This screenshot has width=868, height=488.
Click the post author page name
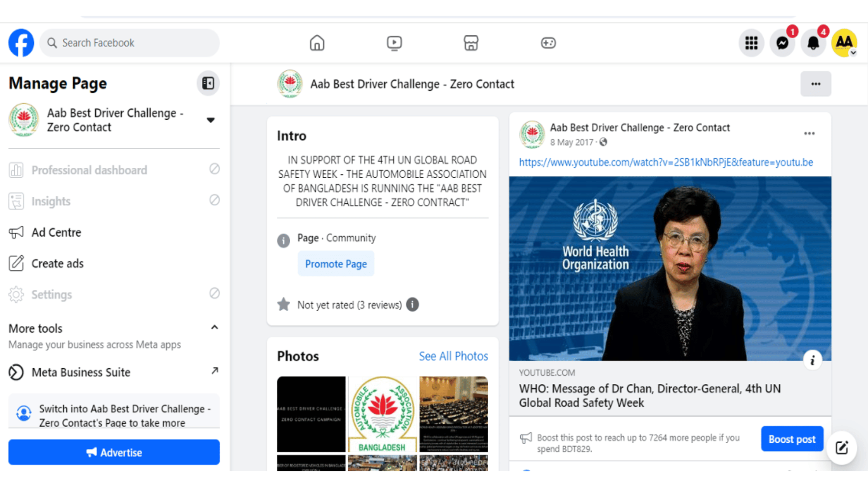640,127
